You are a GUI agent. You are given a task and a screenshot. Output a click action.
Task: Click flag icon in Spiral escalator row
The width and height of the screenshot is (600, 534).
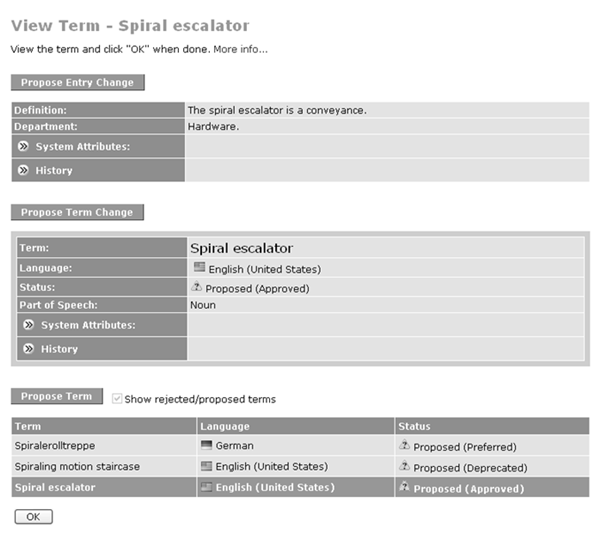206,487
